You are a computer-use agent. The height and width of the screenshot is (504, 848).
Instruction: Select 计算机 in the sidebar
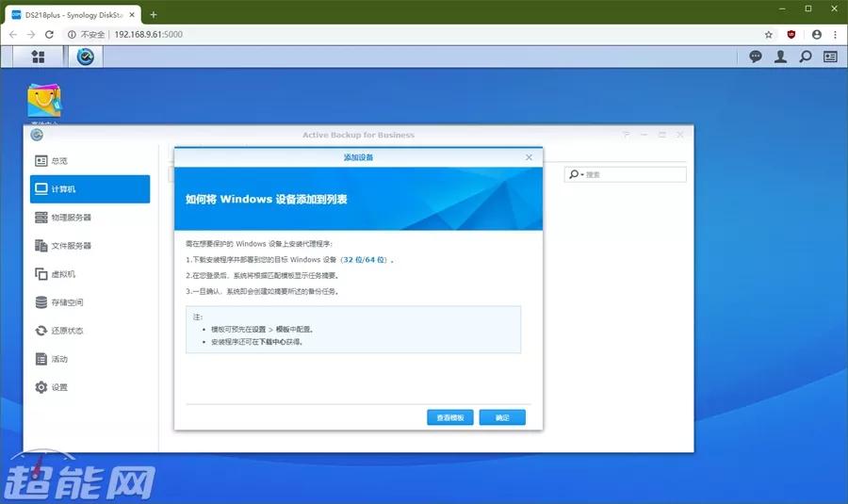coord(90,188)
